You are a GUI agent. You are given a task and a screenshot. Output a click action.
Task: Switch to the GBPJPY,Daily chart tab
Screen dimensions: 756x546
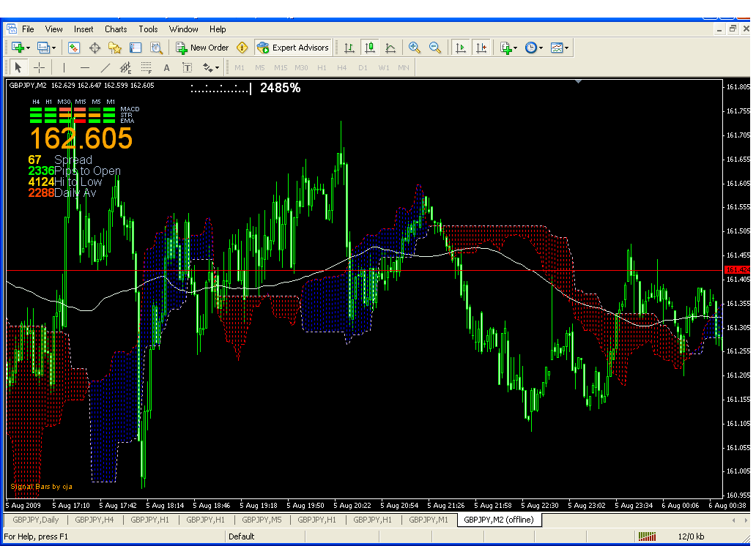[36, 520]
